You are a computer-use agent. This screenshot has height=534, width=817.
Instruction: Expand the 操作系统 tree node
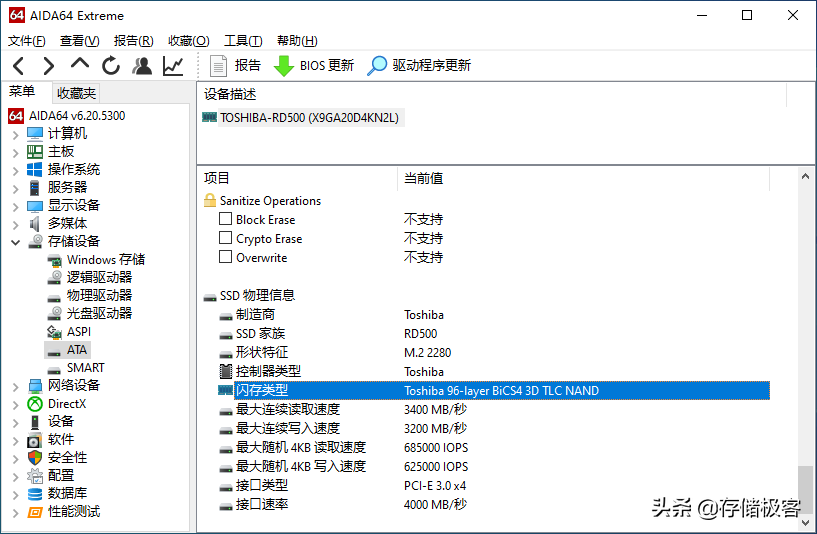[15, 170]
